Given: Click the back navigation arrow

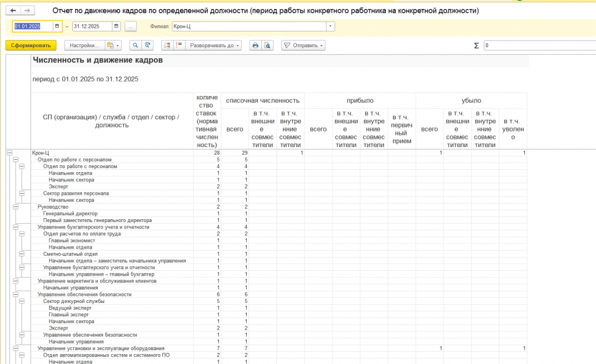Looking at the screenshot, I should point(13,11).
